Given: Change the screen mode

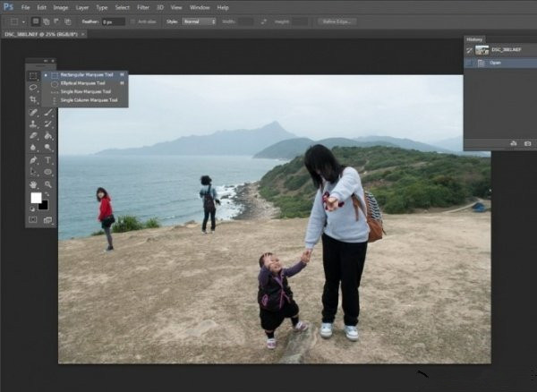Looking at the screenshot, I should coord(47,220).
